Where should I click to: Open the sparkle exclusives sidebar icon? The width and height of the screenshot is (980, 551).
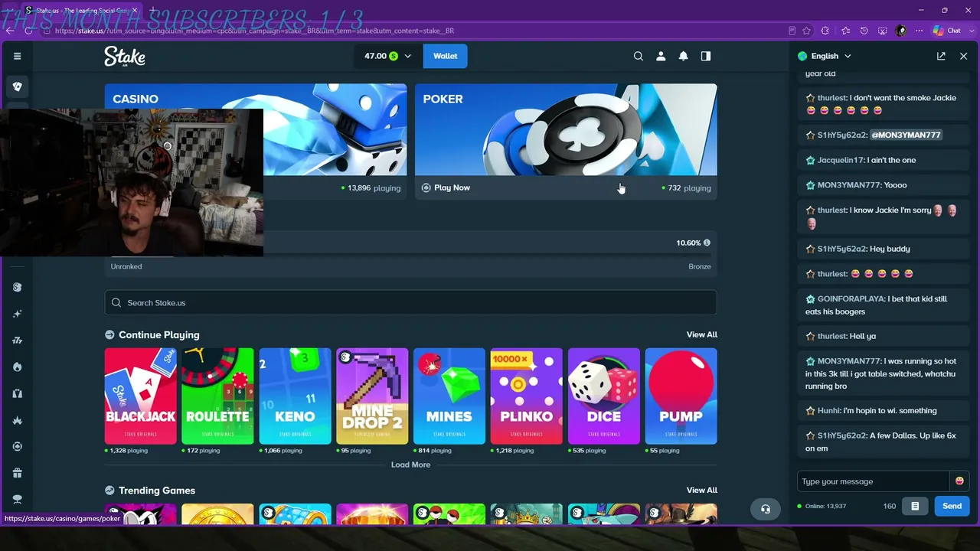click(17, 314)
